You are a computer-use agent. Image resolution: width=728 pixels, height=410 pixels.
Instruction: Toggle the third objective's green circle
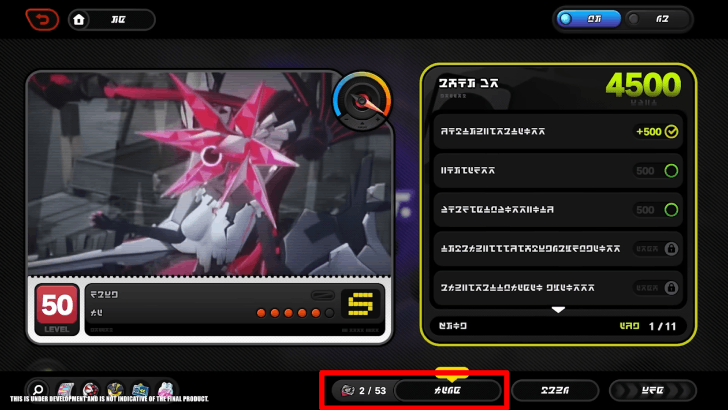point(672,210)
